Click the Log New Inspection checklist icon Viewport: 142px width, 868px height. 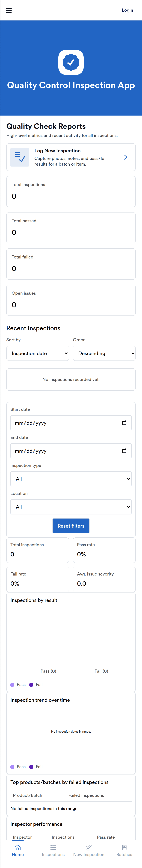[x=20, y=157]
